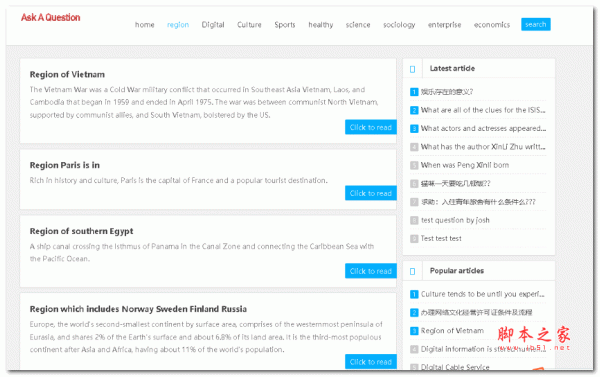The image size is (600, 377).
Task: Click number 3 badge beside actors and actresses link
Action: tap(414, 129)
